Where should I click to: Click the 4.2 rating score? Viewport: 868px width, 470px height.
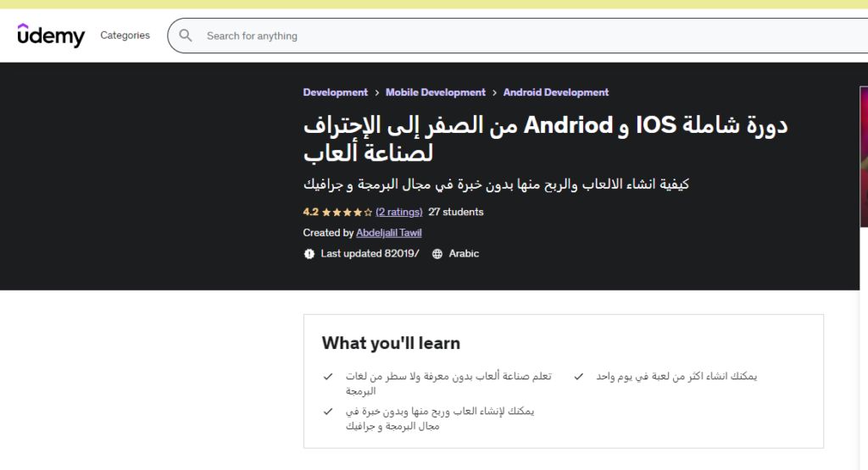click(310, 213)
